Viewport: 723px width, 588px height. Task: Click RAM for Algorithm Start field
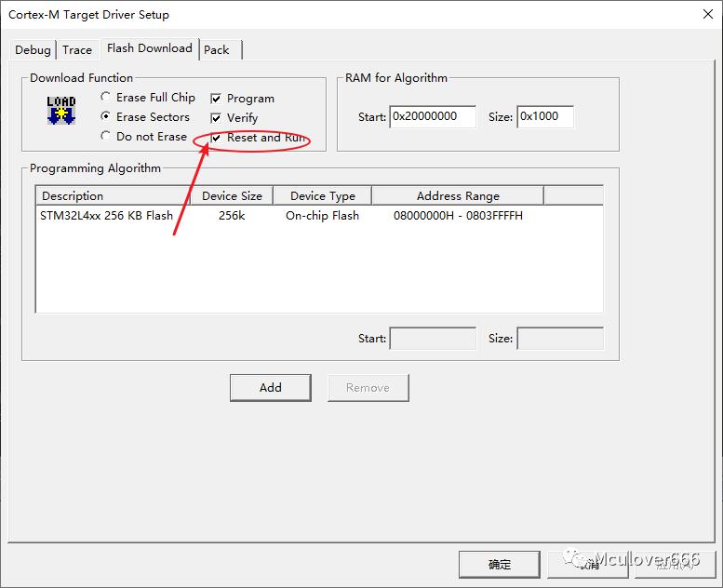(433, 116)
